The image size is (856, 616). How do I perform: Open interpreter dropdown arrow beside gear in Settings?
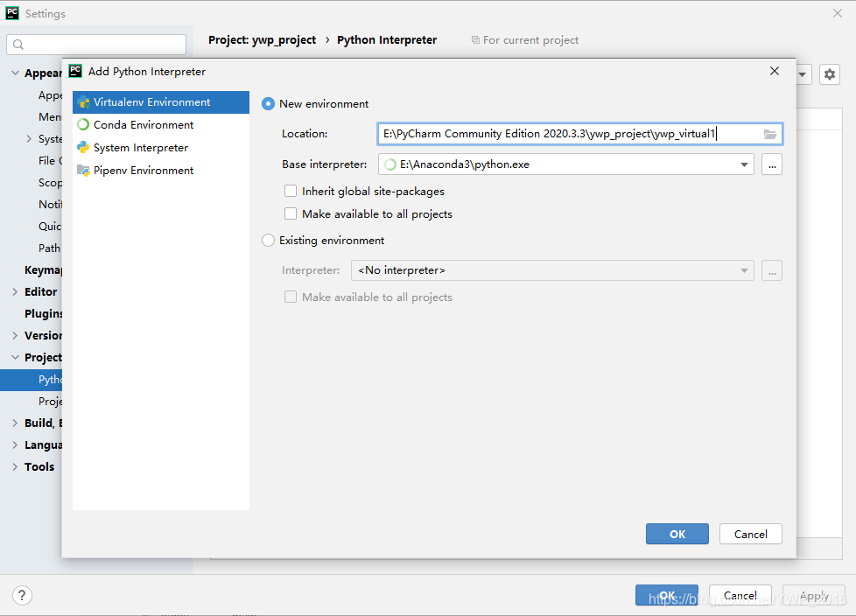[x=802, y=74]
